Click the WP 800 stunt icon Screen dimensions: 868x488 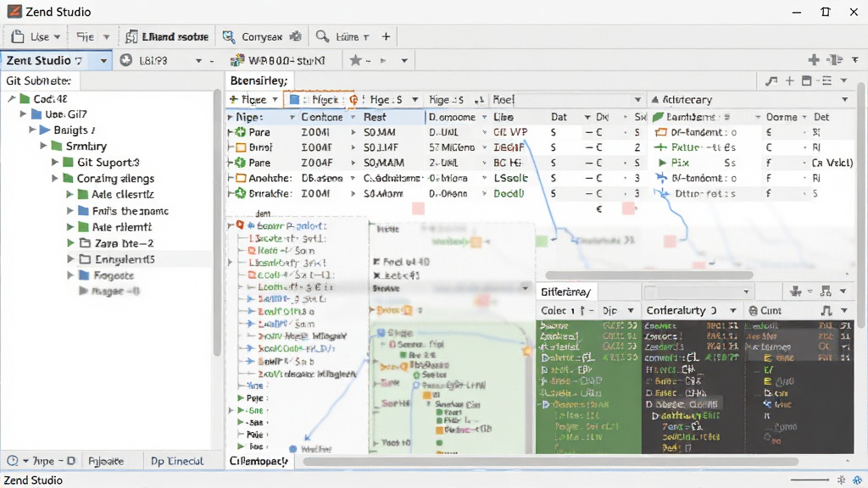coord(237,60)
